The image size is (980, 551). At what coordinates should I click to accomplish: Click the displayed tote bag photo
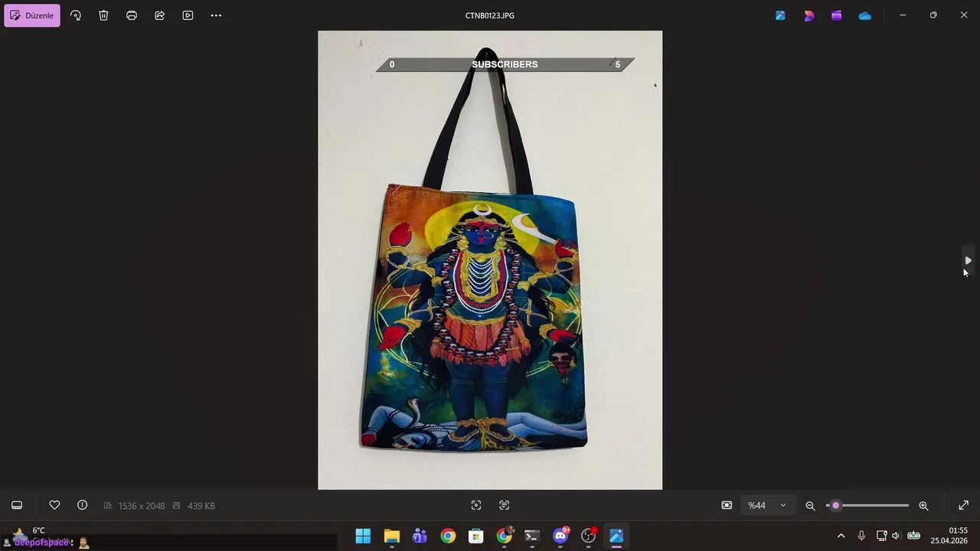(x=490, y=260)
